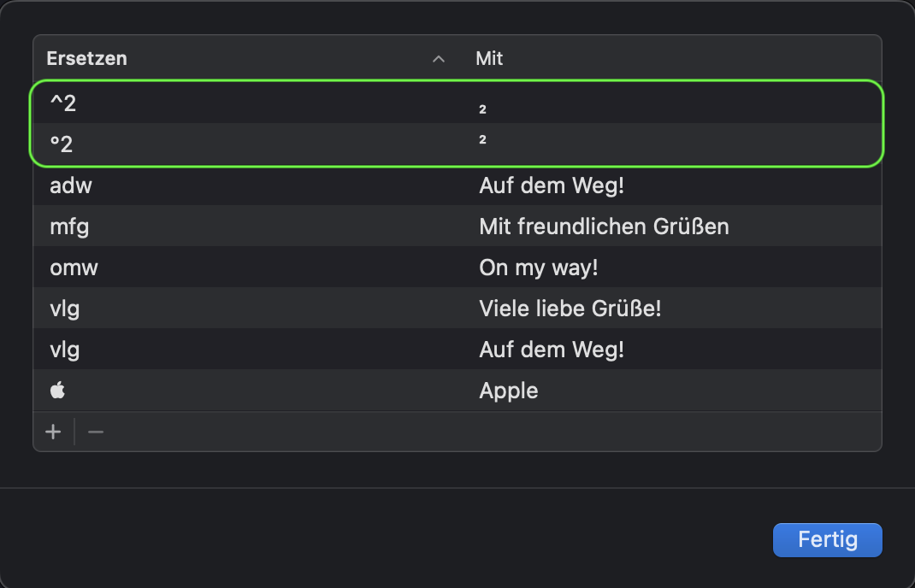The image size is (915, 588).
Task: Click the 'Apple' replacement text
Action: 509,391
